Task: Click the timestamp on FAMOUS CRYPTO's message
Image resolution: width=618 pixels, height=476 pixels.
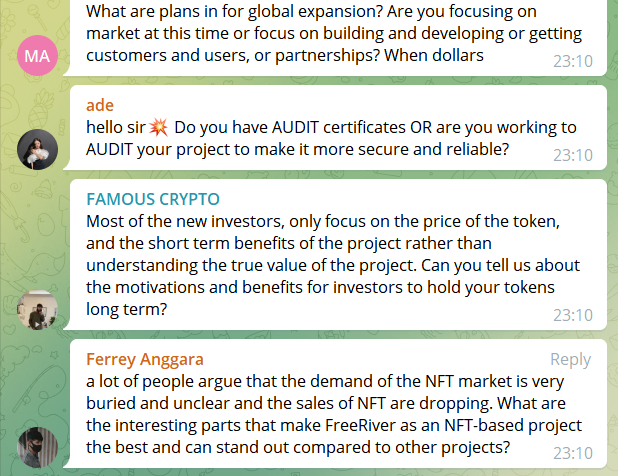Action: [x=573, y=315]
